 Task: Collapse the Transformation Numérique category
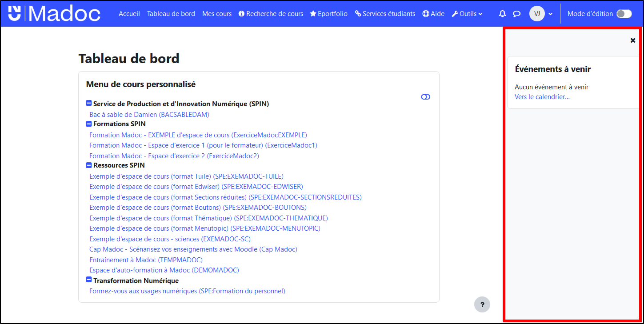88,280
